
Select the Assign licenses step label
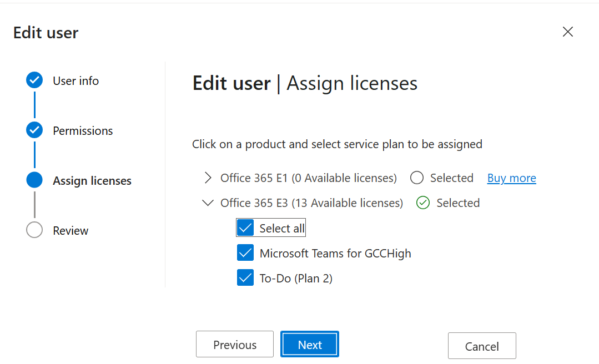92,181
